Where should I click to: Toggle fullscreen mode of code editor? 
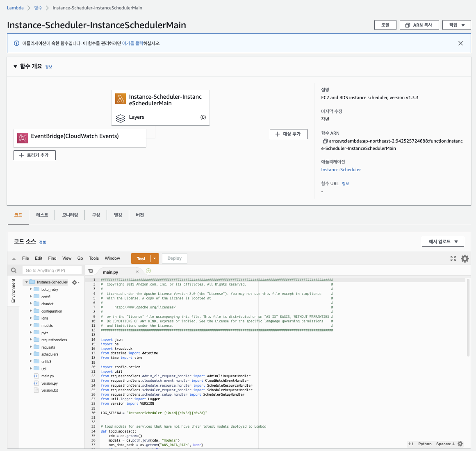click(x=453, y=258)
